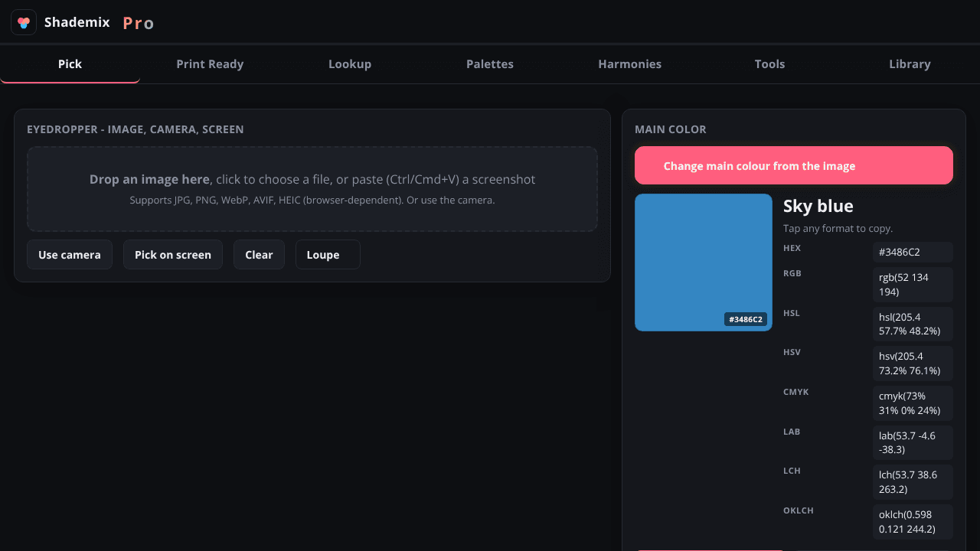Open the Tools tab
The width and height of the screenshot is (980, 551).
tap(769, 64)
